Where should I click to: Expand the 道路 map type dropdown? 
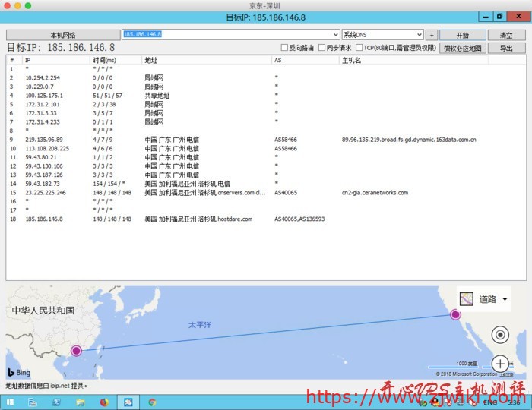(505, 299)
